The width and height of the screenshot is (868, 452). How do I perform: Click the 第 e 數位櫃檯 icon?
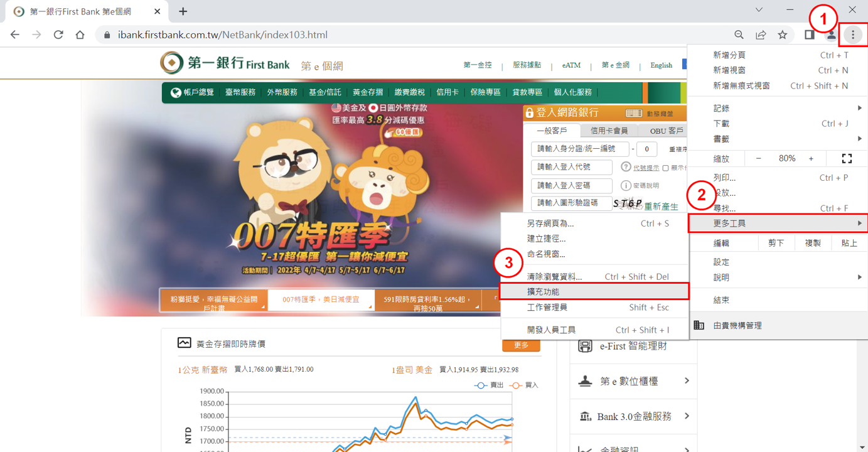585,381
